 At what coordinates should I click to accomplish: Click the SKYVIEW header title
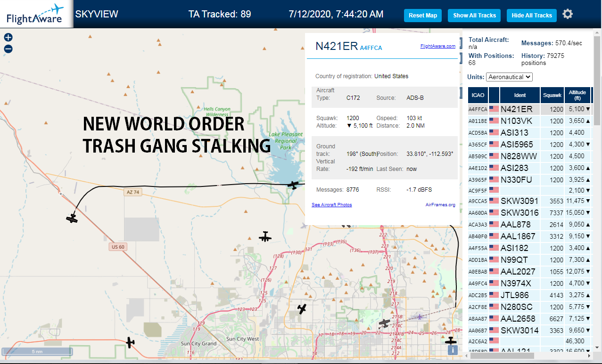pyautogui.click(x=97, y=14)
